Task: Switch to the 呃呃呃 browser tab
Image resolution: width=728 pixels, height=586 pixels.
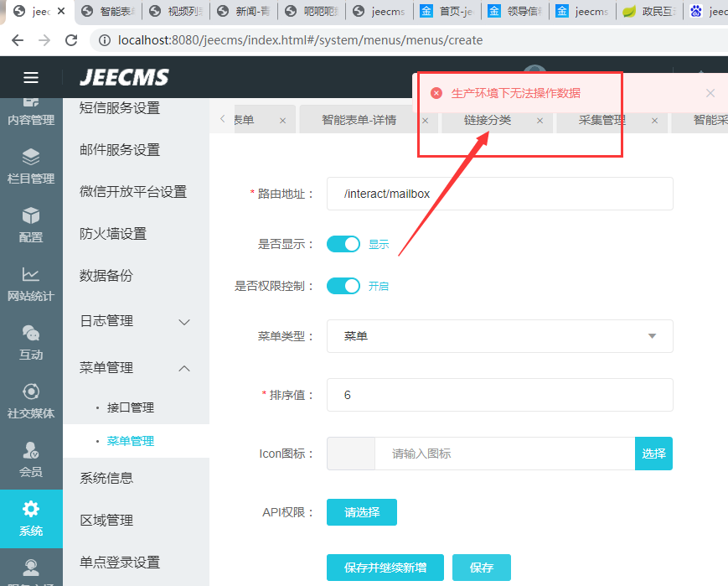Action: point(312,11)
